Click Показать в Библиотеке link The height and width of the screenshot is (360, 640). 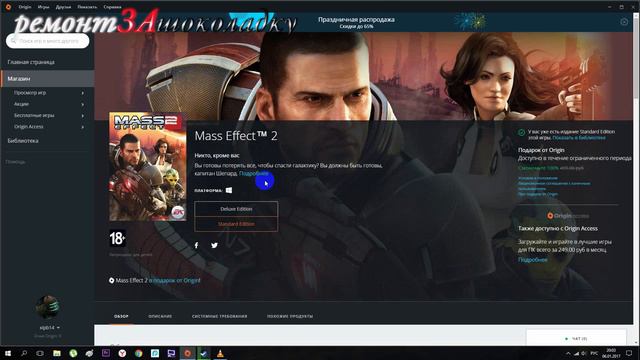click(579, 138)
